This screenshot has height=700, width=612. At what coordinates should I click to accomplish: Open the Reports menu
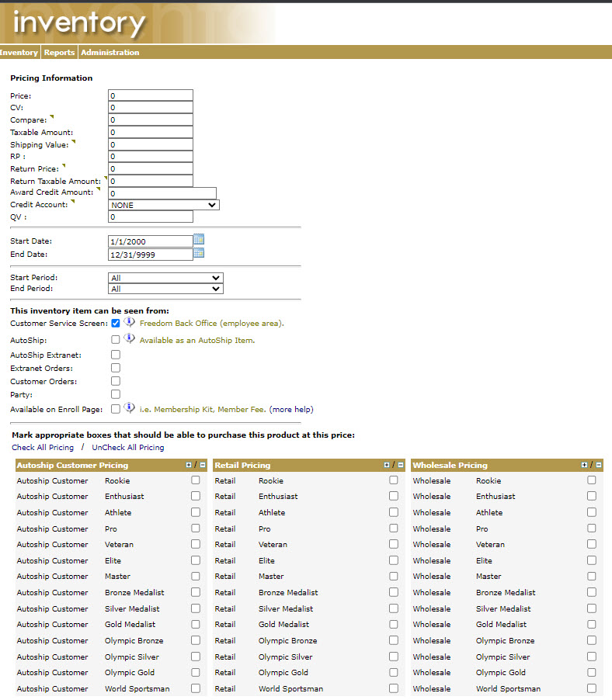pos(59,53)
